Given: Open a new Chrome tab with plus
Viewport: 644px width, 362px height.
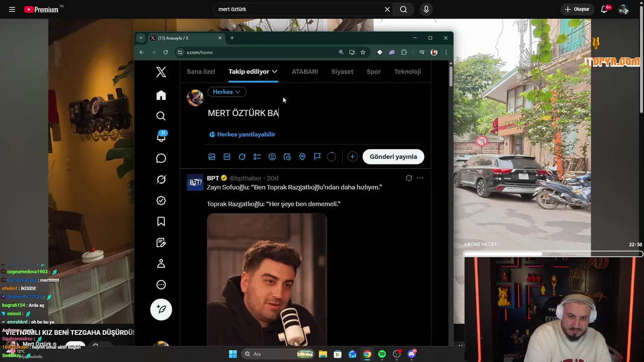Looking at the screenshot, I should point(232,38).
